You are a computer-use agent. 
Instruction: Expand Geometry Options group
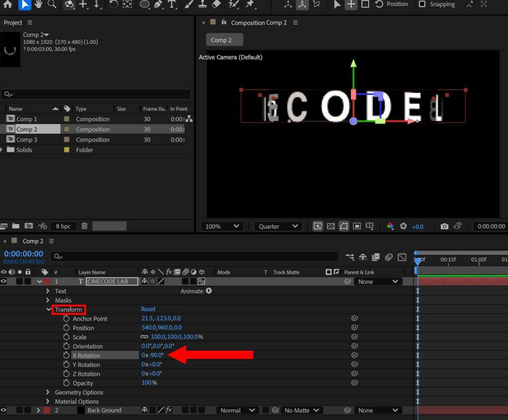click(48, 392)
